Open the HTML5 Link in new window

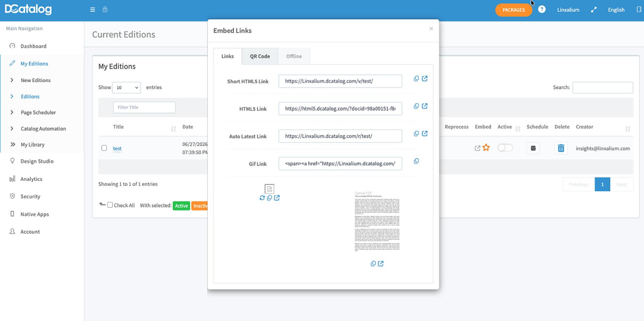(x=425, y=106)
